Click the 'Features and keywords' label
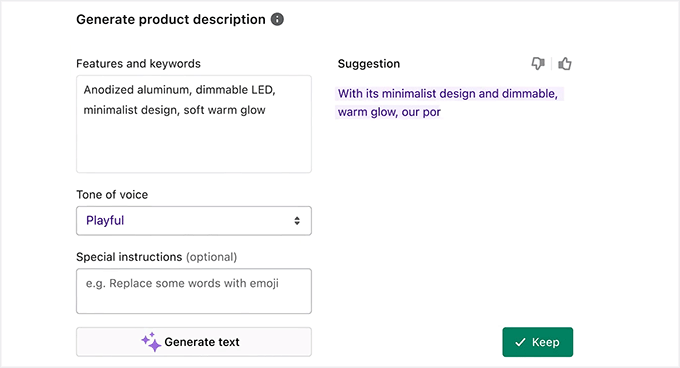The width and height of the screenshot is (680, 368). coord(138,64)
